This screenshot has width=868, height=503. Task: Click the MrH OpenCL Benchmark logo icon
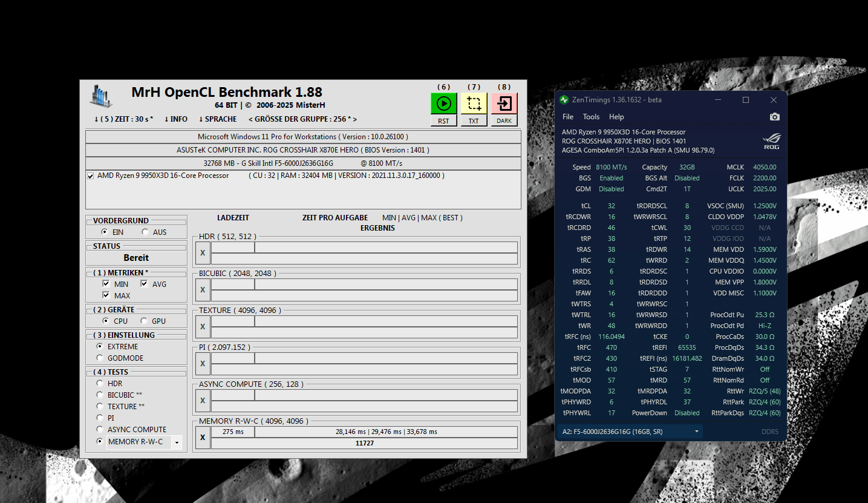pyautogui.click(x=102, y=97)
